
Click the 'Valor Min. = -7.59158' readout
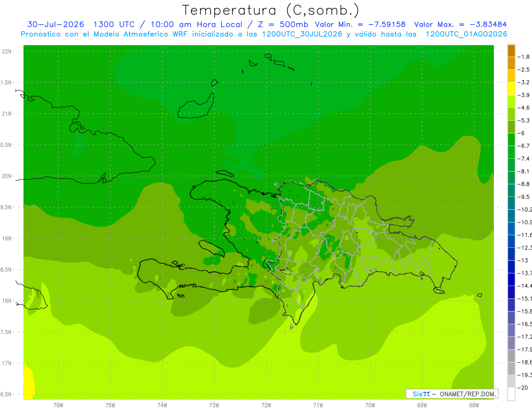tap(360, 24)
